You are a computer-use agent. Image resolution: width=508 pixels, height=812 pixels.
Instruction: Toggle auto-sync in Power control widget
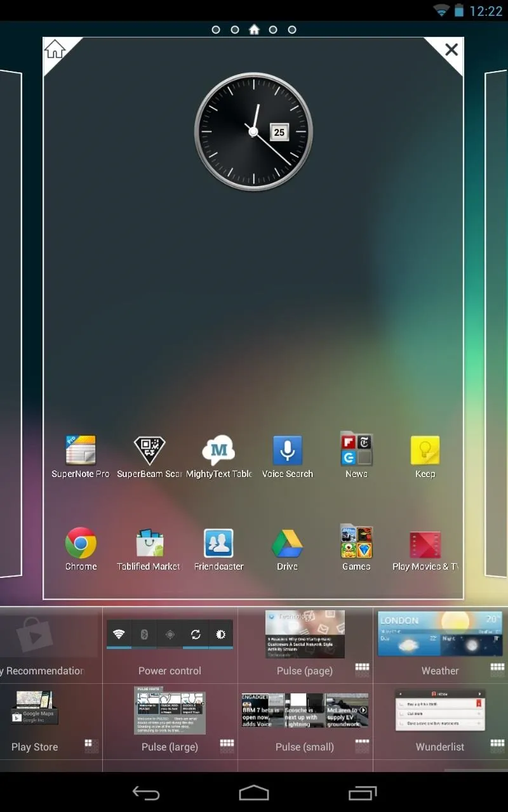[x=196, y=634]
